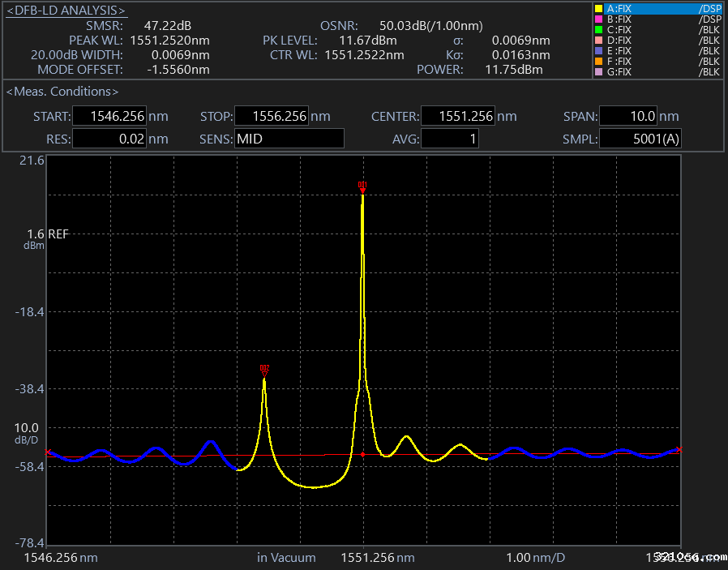
Task: Click peak marker 001 on main peak
Action: tap(362, 187)
